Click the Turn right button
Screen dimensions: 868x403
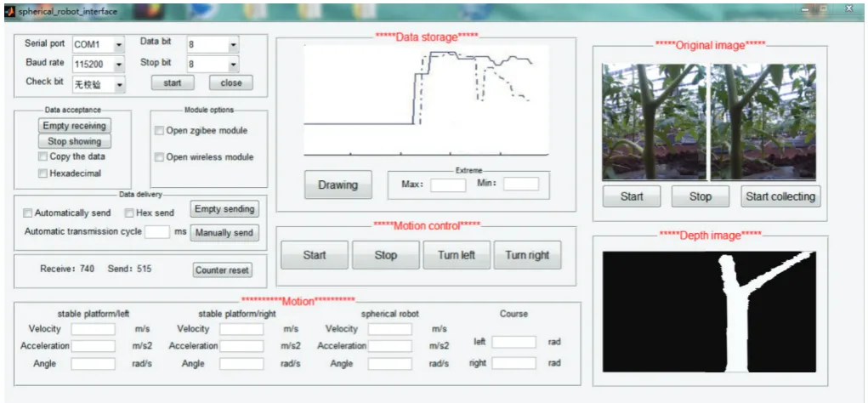(527, 255)
